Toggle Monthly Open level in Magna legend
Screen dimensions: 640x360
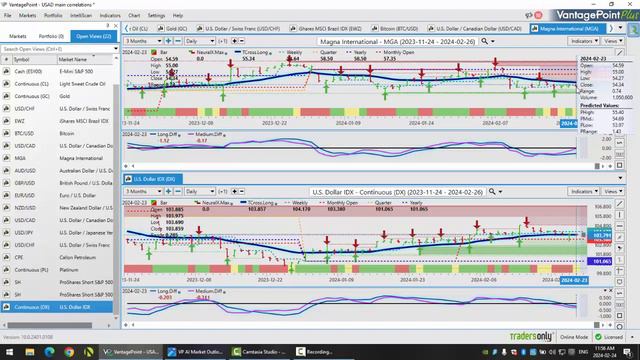point(395,52)
